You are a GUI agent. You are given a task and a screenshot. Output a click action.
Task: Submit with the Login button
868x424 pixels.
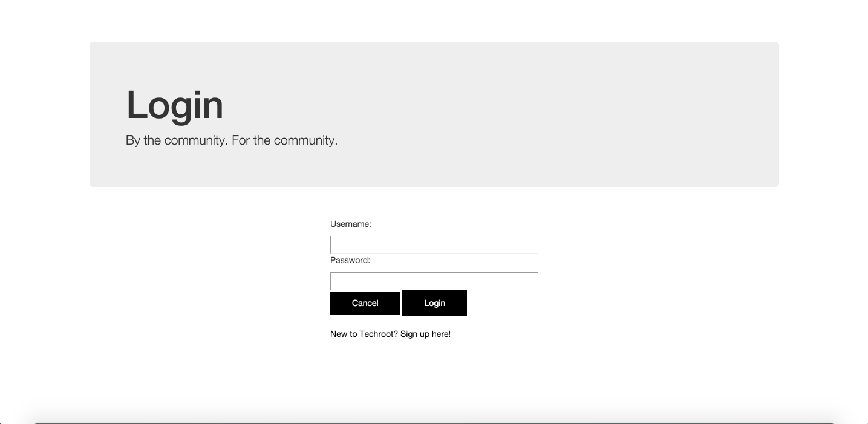(434, 303)
